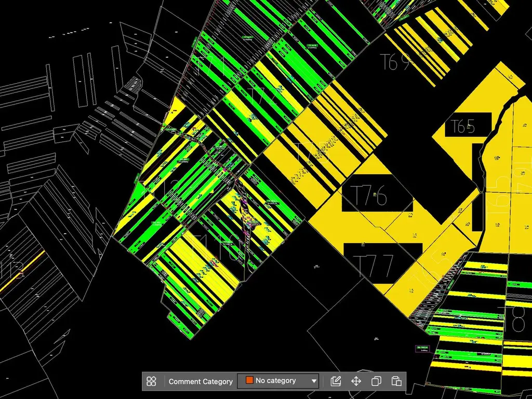Click the paste clipboard icon in toolbar
The width and height of the screenshot is (532, 399).
pyautogui.click(x=396, y=381)
